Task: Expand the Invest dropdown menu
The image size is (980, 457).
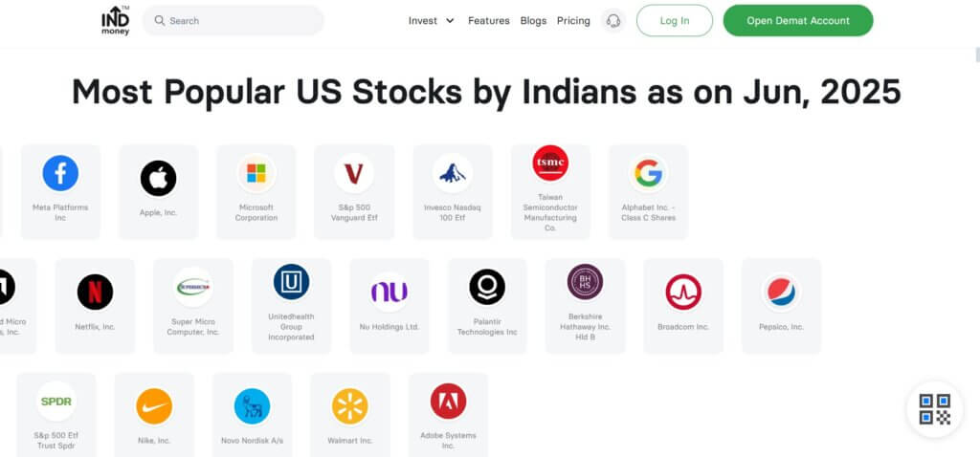Action: tap(432, 21)
